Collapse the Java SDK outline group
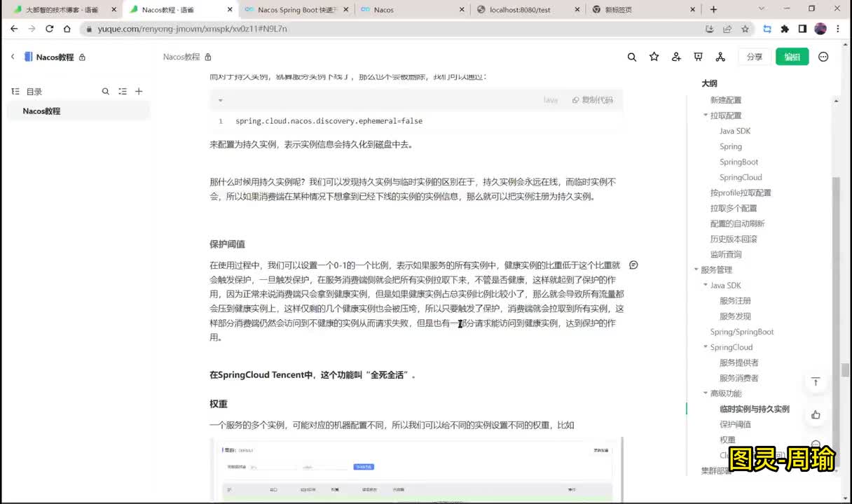The image size is (852, 504). 706,285
